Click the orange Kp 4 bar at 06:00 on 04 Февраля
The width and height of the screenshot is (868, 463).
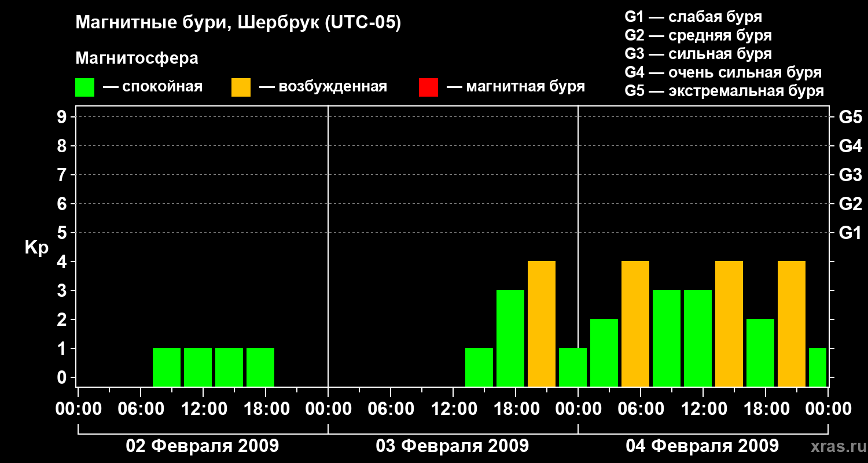[x=635, y=324]
